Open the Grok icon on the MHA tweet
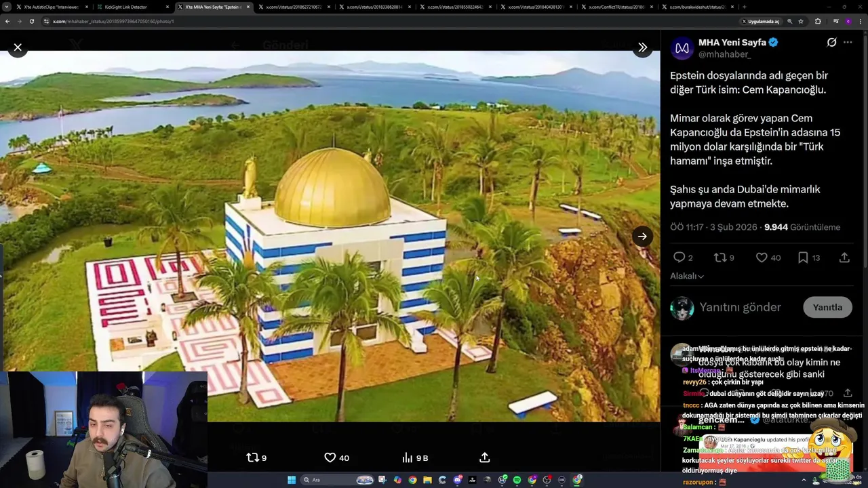This screenshot has height=488, width=868. pyautogui.click(x=831, y=42)
